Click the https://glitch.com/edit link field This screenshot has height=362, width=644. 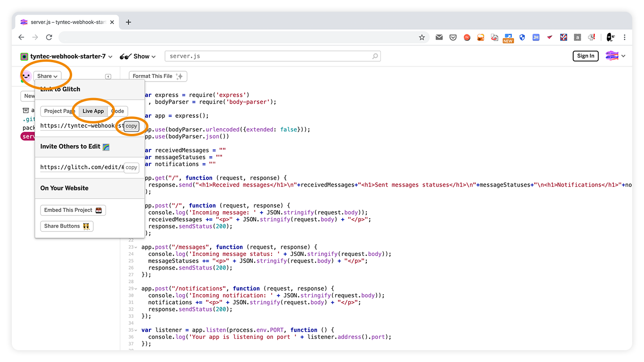pyautogui.click(x=82, y=167)
